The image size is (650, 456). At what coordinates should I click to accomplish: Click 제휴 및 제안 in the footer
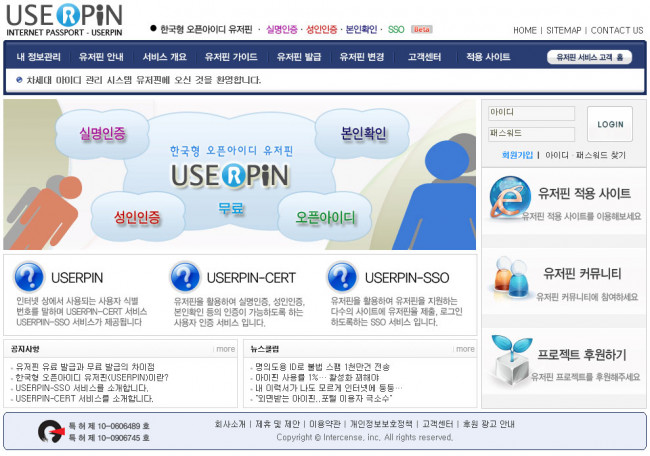[x=277, y=424]
